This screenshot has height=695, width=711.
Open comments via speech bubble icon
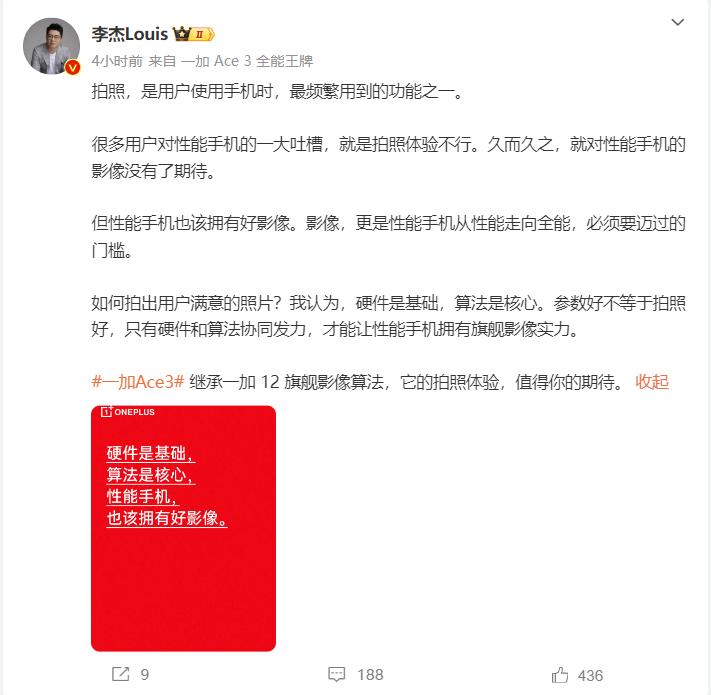[336, 674]
